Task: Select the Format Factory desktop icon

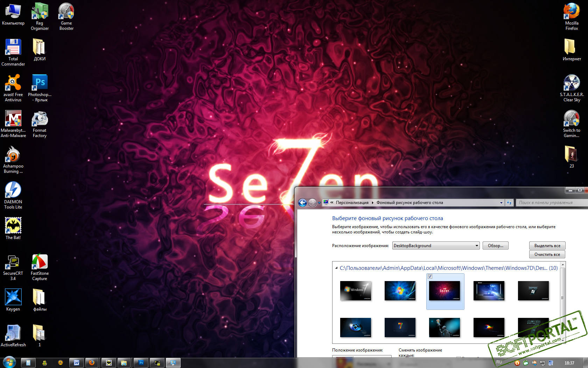Action: [x=40, y=124]
